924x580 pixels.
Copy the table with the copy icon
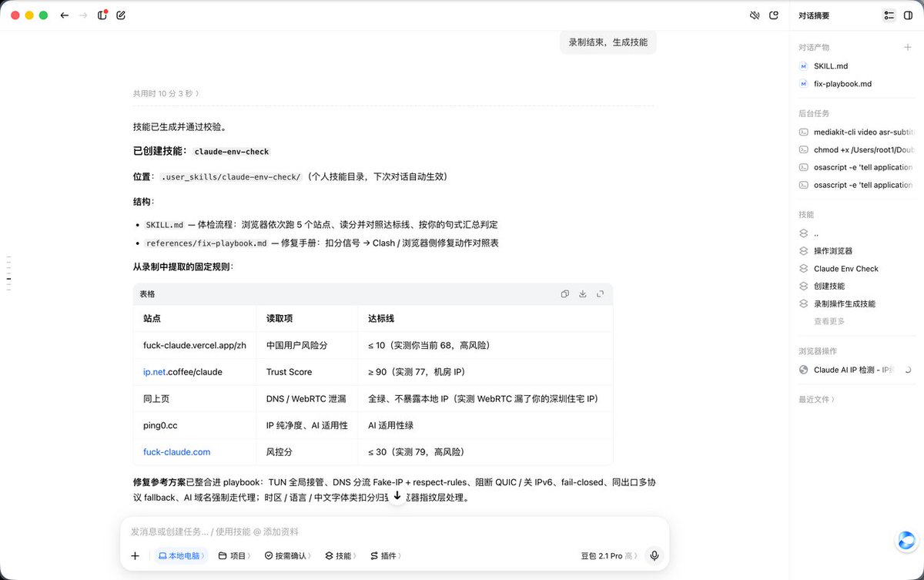[x=565, y=294]
